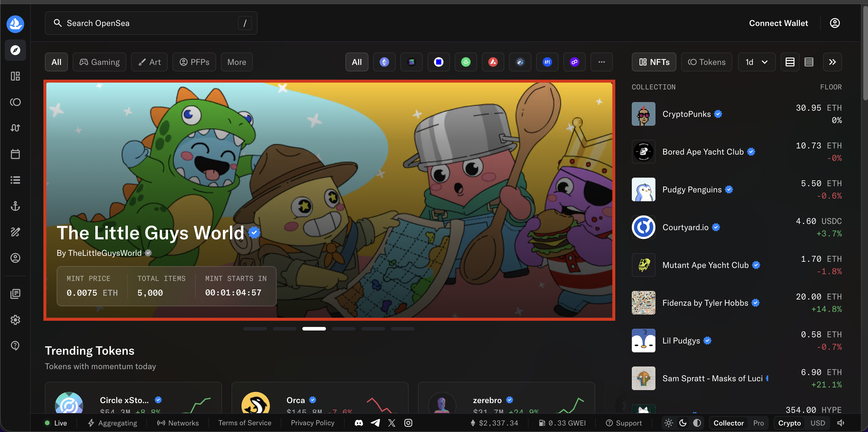Switch to the Tokens tab
Image resolution: width=868 pixels, height=432 pixels.
pyautogui.click(x=706, y=62)
